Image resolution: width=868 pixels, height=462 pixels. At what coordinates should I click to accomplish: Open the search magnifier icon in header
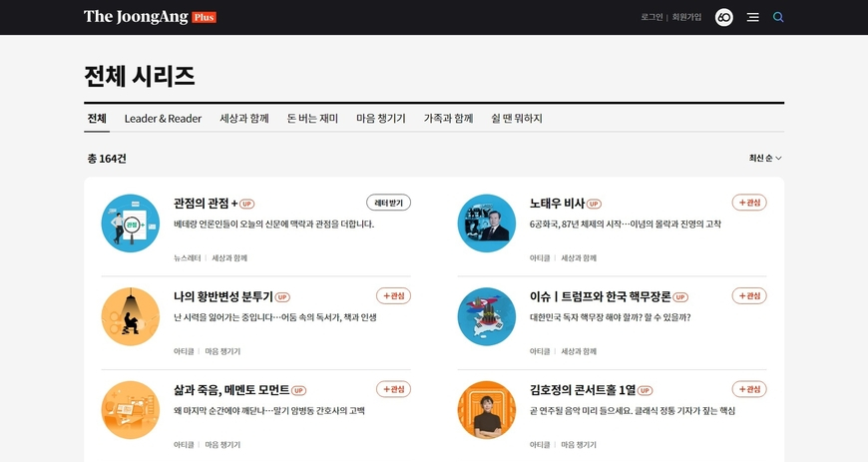[778, 17]
